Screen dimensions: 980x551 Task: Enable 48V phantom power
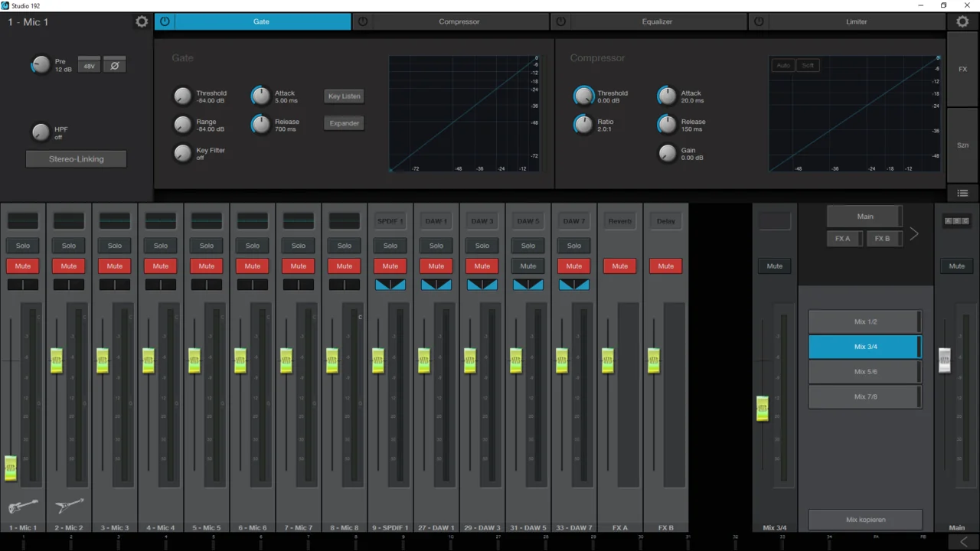[90, 66]
